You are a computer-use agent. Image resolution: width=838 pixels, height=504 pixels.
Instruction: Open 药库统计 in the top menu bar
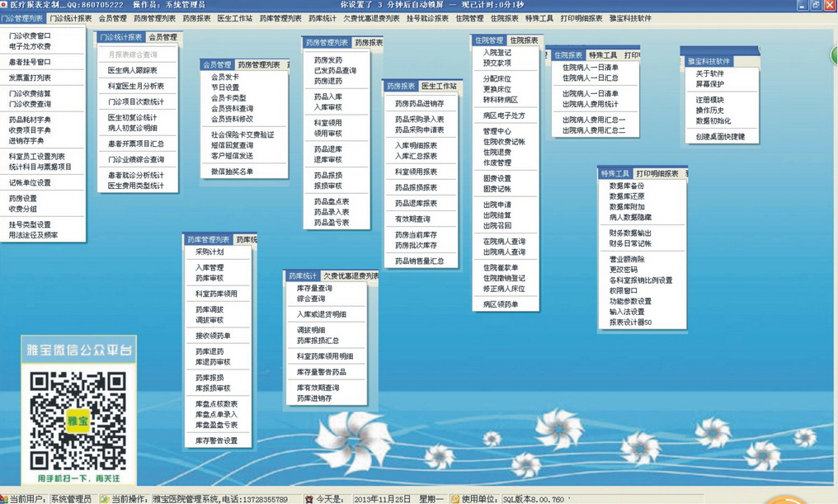tap(322, 18)
